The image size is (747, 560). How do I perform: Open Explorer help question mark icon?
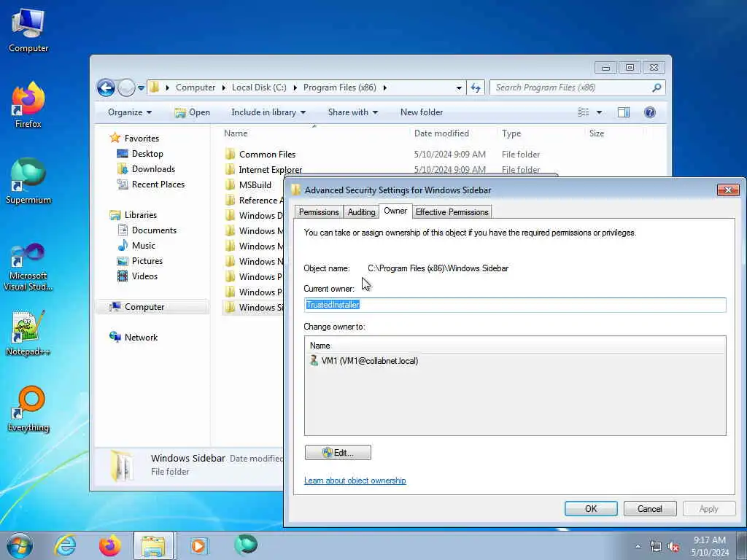650,112
